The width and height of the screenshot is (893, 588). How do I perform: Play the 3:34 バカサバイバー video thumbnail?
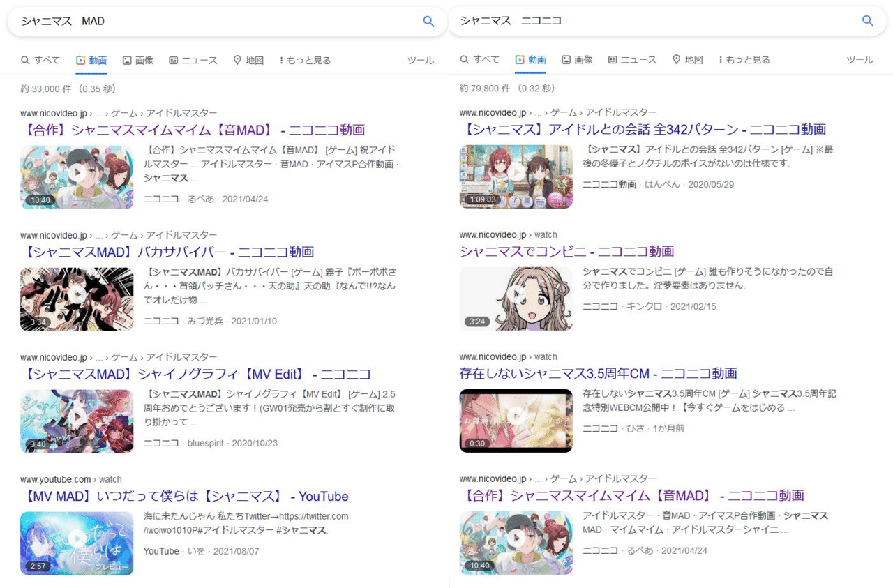(x=77, y=299)
